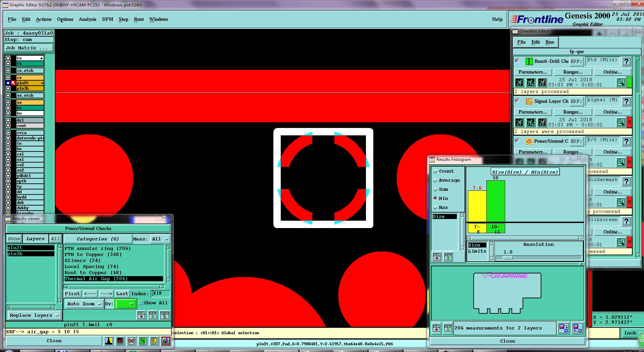This screenshot has width=644, height=352.
Task: Click third red run icon under Board-Drill Checks
Action: [x=542, y=82]
